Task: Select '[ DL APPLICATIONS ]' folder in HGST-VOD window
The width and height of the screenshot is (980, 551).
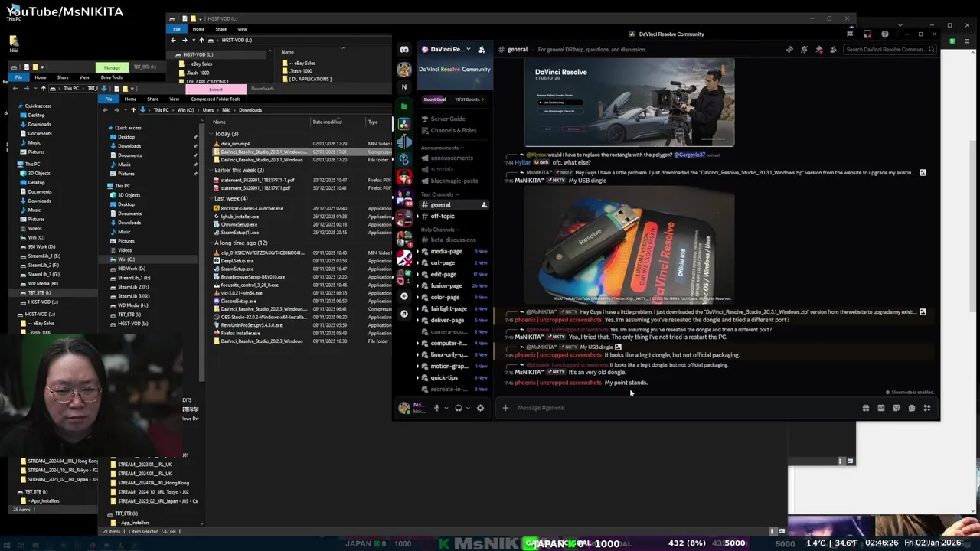Action: coord(310,79)
